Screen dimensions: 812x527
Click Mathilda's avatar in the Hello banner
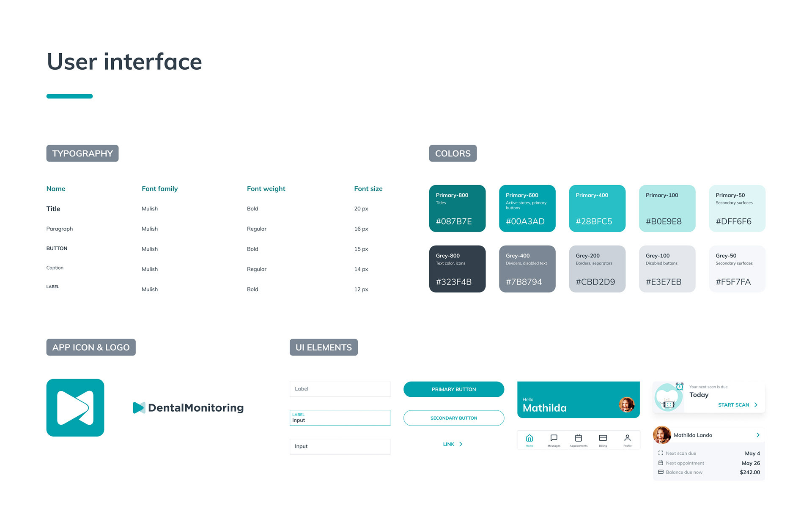(x=626, y=404)
